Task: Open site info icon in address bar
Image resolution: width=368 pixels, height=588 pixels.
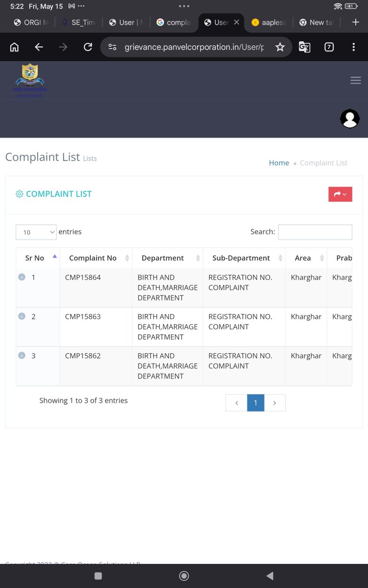Action: (112, 47)
